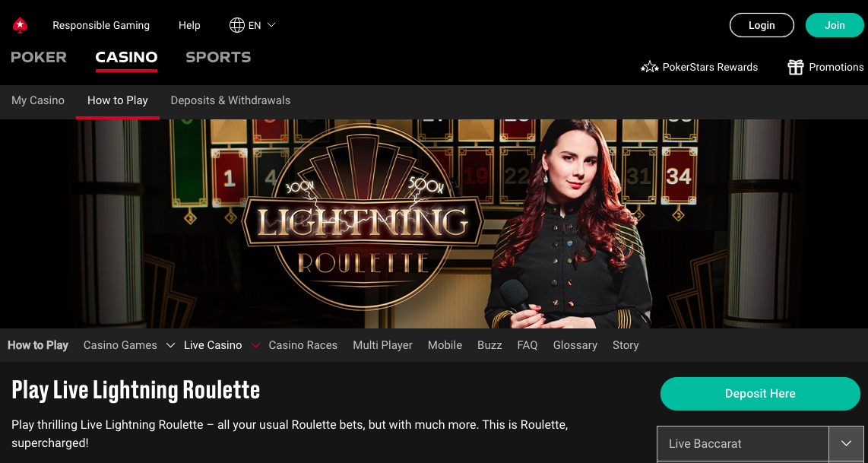
Task: Click the Login button
Action: (762, 25)
